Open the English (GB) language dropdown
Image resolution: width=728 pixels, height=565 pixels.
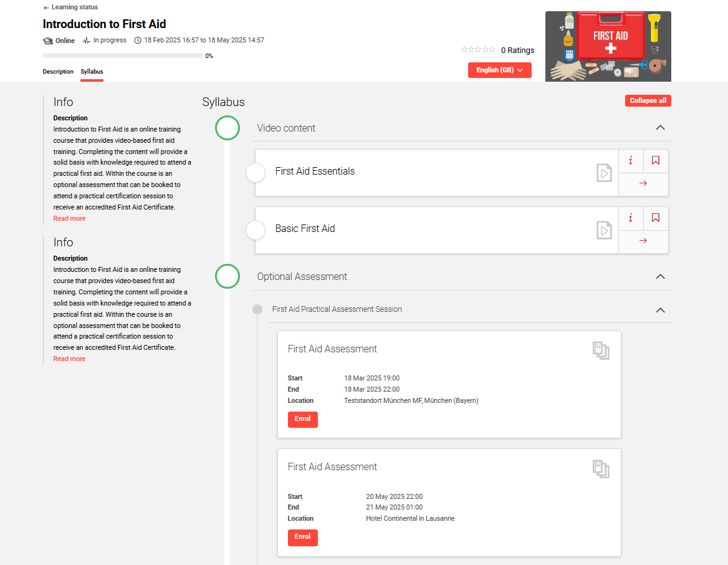[x=499, y=70]
